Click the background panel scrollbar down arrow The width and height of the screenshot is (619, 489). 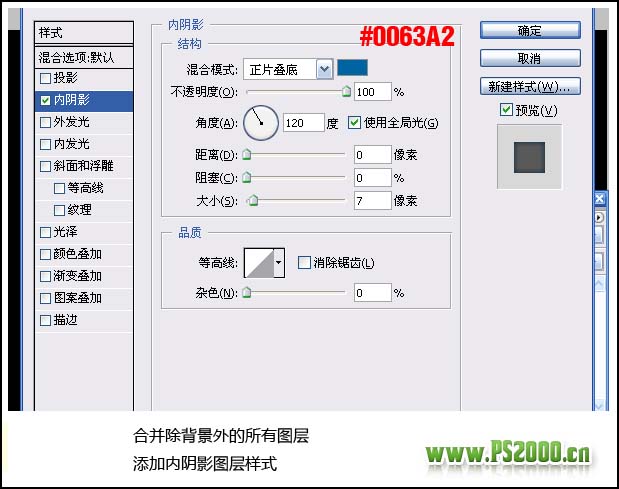click(599, 405)
